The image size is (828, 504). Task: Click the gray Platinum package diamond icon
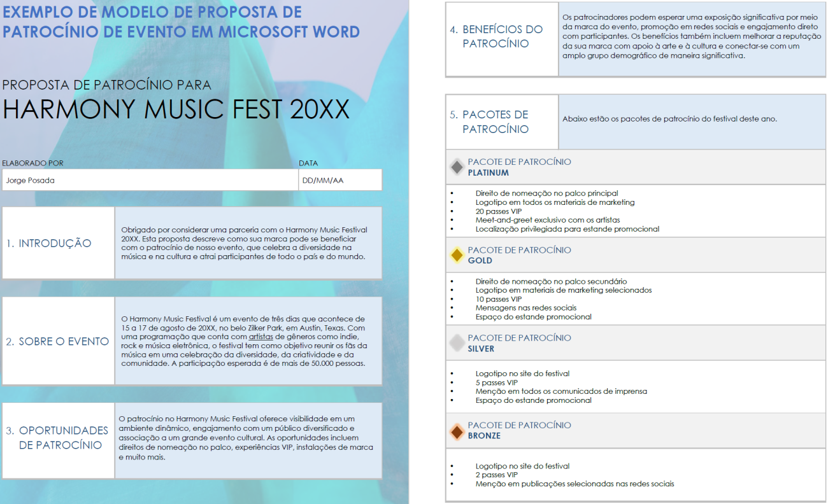click(x=457, y=165)
